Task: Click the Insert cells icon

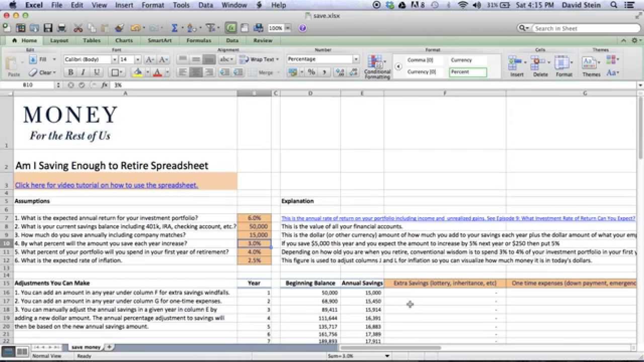Action: pos(515,63)
